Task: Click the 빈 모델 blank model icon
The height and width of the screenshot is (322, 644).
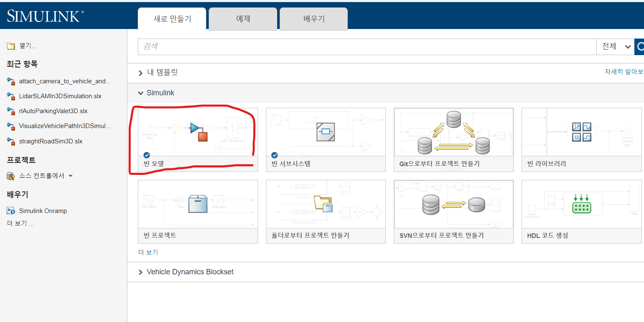Action: (x=198, y=131)
